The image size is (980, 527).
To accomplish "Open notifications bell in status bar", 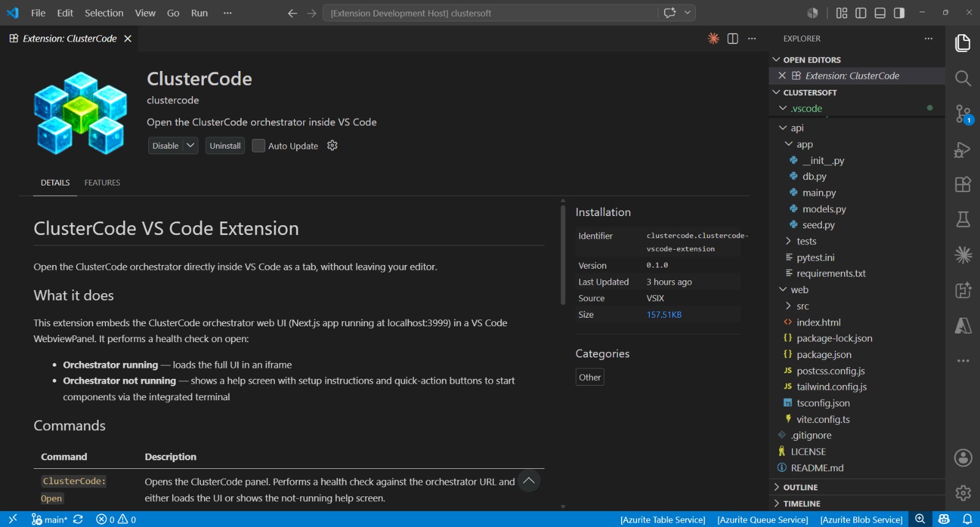I will 968,519.
